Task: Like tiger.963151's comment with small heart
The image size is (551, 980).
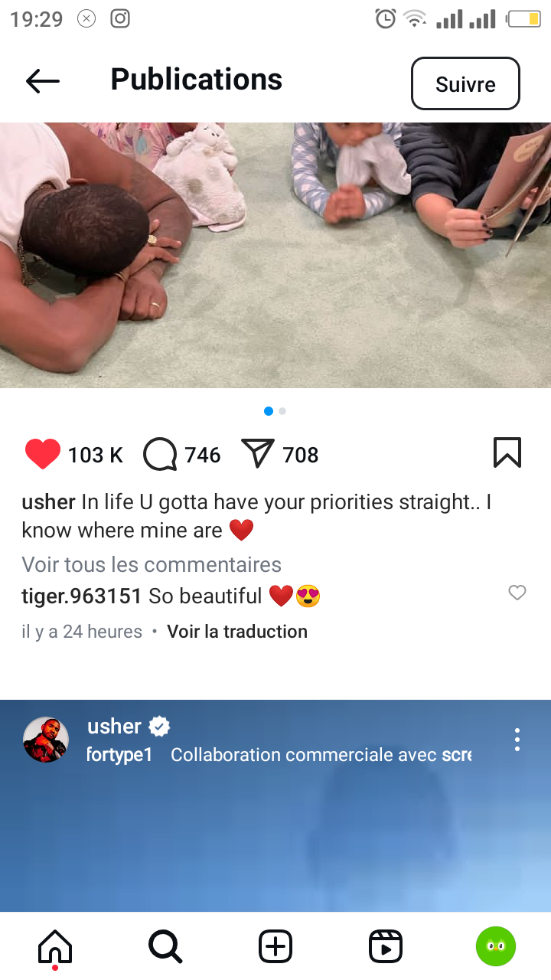Action: point(517,593)
